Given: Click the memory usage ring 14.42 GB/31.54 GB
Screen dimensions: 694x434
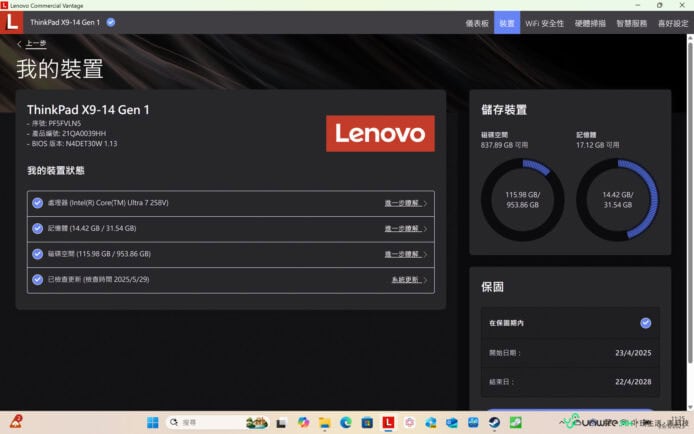Looking at the screenshot, I should [617, 200].
